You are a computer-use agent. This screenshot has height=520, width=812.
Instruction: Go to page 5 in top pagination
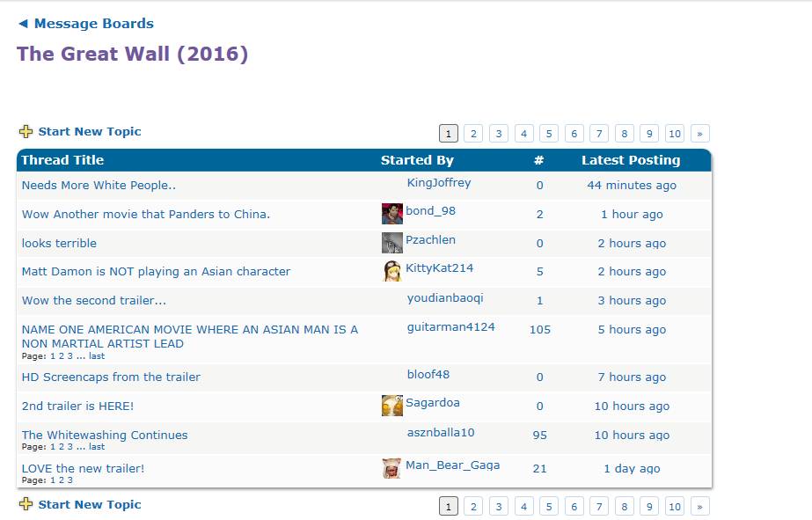[549, 134]
